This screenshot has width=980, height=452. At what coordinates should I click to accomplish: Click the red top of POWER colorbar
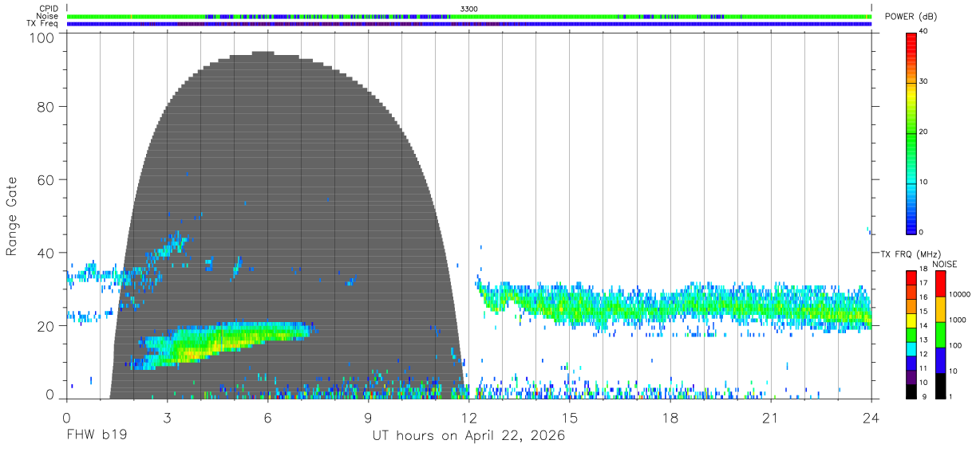911,40
